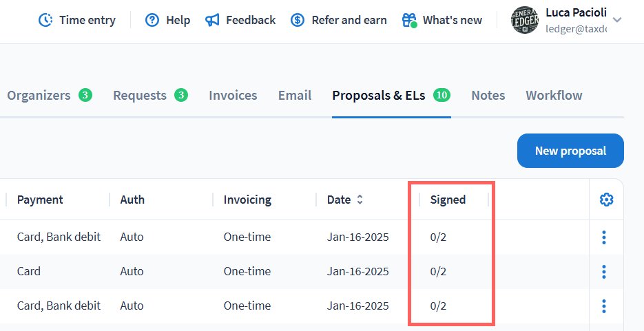The height and width of the screenshot is (331, 644).
Task: Switch to the Organizers tab
Action: click(x=39, y=96)
